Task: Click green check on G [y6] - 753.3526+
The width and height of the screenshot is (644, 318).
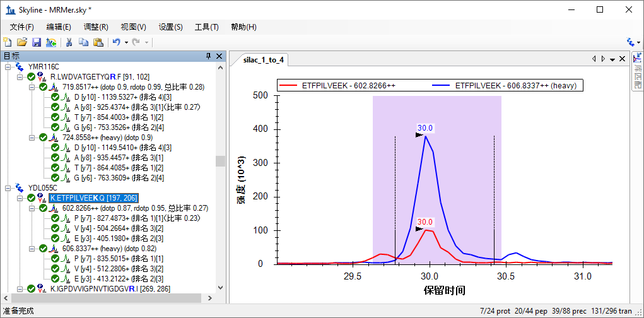Action: (55, 127)
